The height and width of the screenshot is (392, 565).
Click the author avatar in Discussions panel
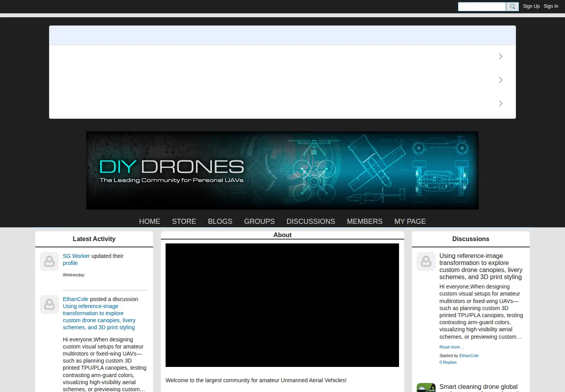coord(426,261)
